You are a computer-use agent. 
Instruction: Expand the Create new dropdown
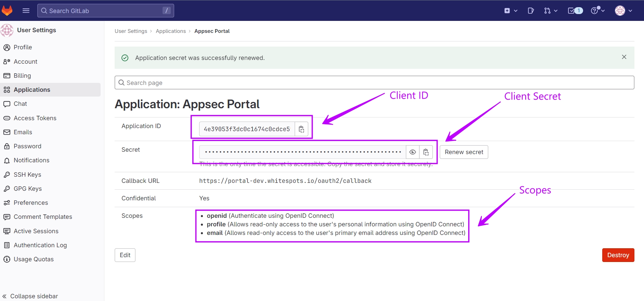[x=511, y=11]
